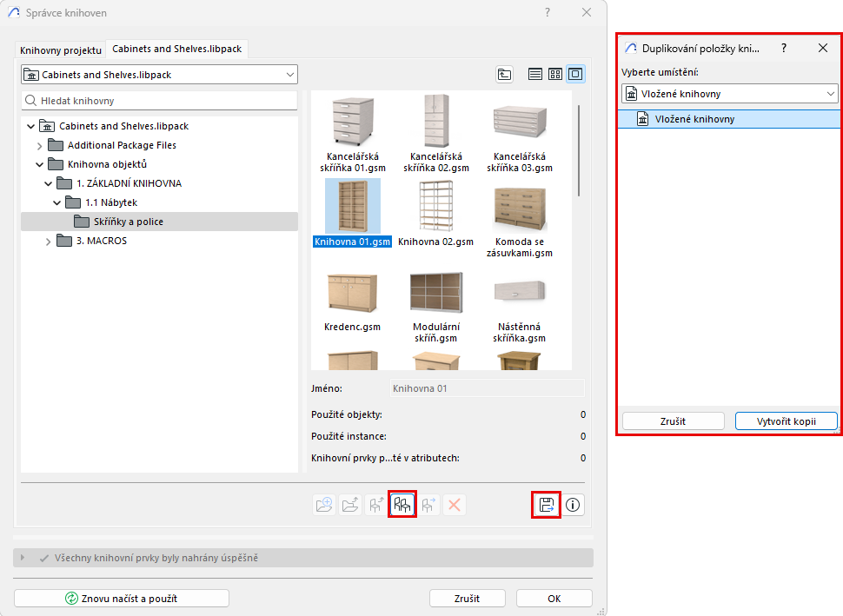Click Zrušit in Správce knihoven
This screenshot has width=843, height=616.
[x=467, y=599]
